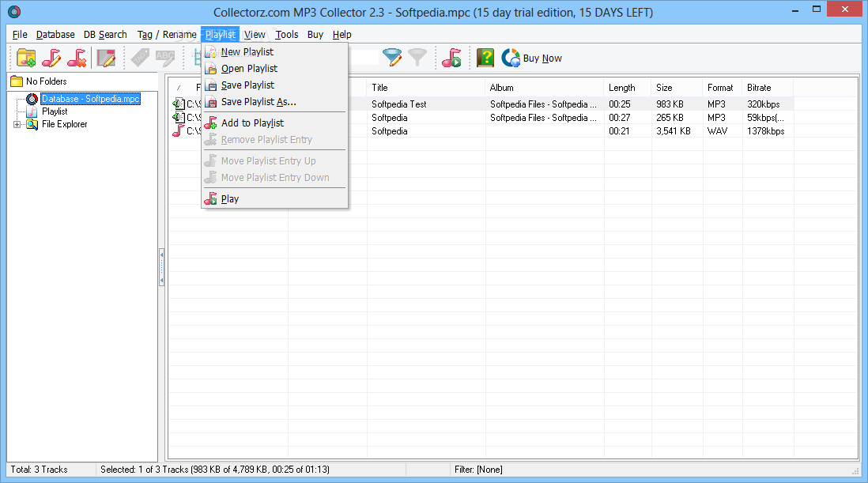Click the Total: 3 Tracks status text

pos(39,470)
